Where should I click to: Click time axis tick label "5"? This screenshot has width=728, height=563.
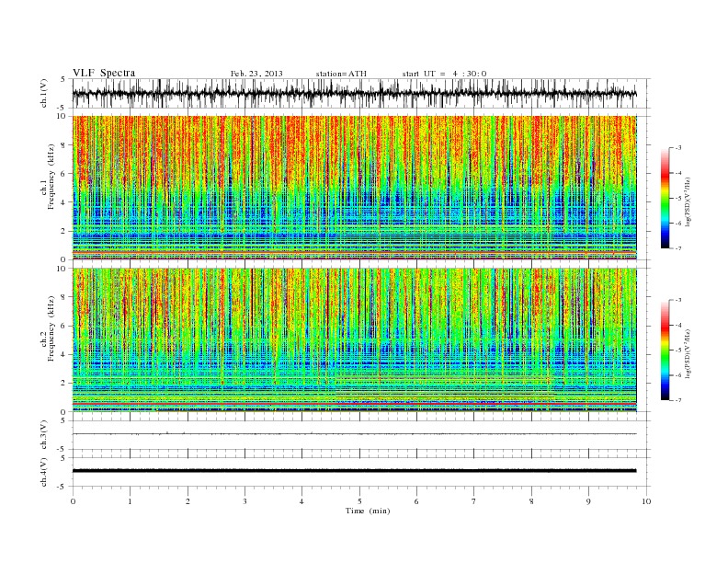(x=359, y=501)
